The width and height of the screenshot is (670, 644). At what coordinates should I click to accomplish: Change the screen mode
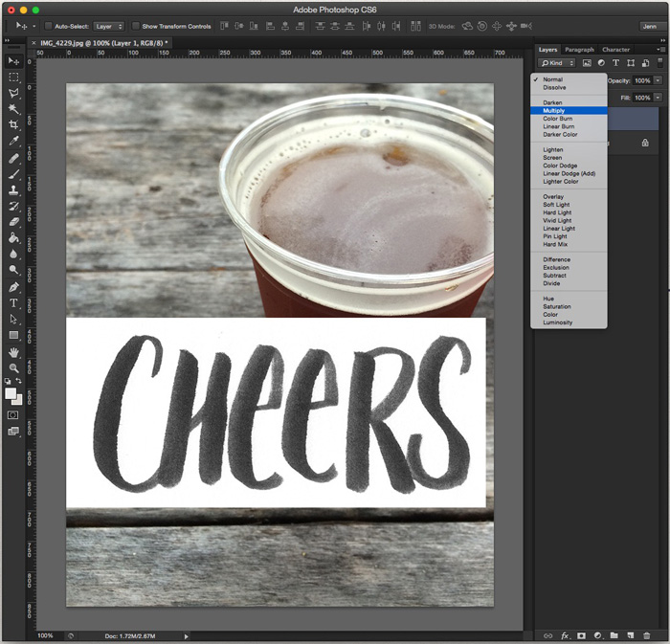pos(13,432)
